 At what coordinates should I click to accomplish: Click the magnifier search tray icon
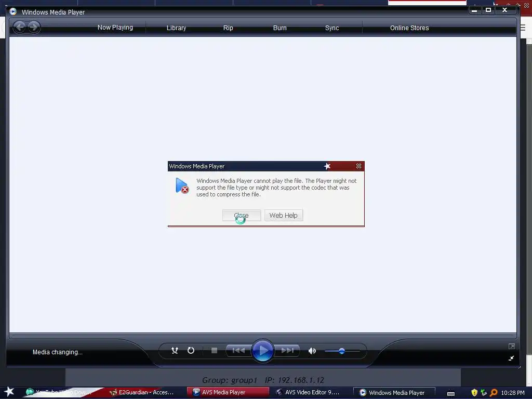(x=494, y=393)
